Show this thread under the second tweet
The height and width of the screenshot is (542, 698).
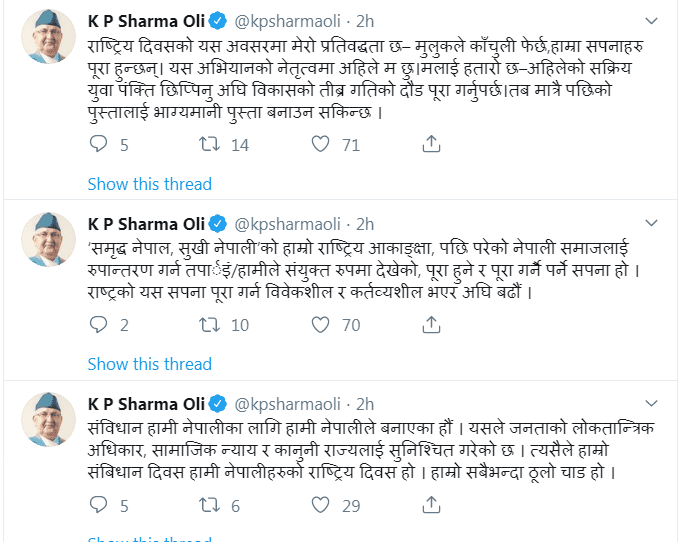coord(149,364)
